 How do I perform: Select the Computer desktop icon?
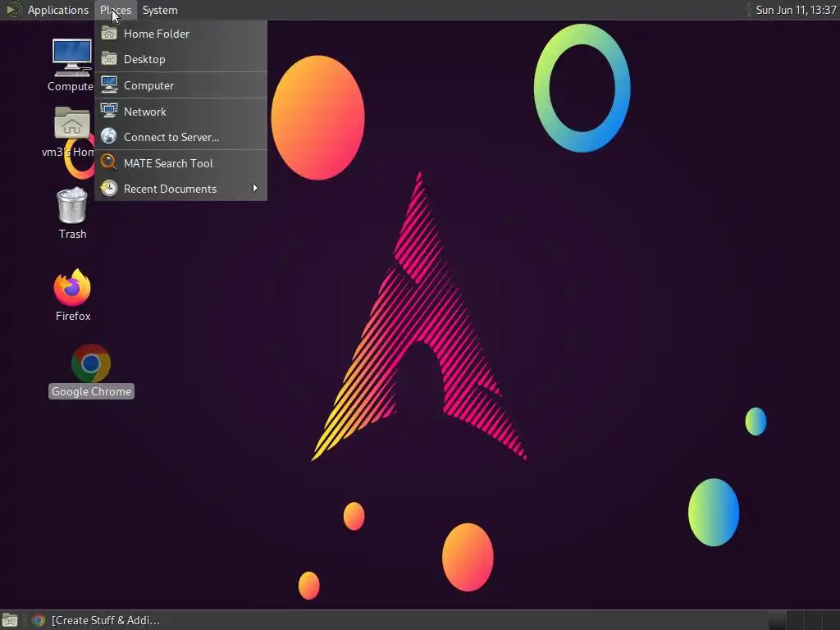point(72,57)
